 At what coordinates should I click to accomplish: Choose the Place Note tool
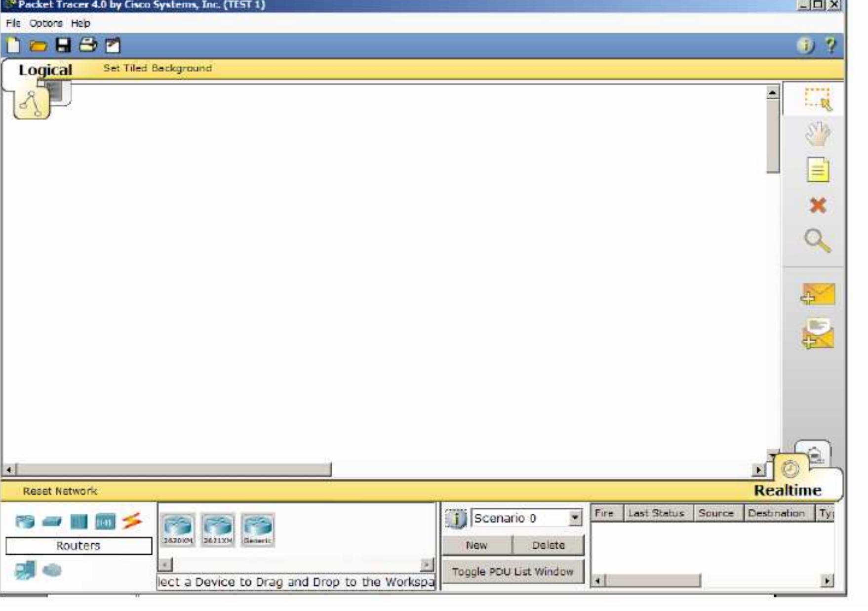point(818,170)
